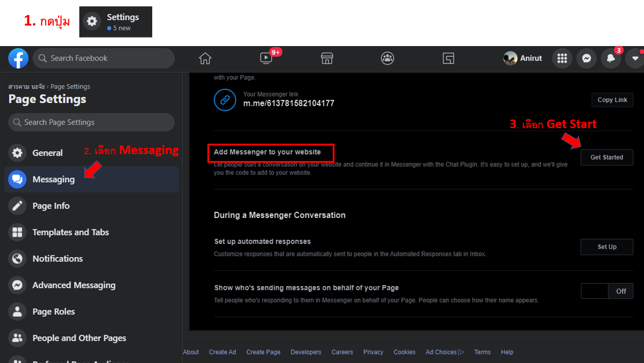The width and height of the screenshot is (644, 363).
Task: Click the Get Started button
Action: pyautogui.click(x=607, y=157)
